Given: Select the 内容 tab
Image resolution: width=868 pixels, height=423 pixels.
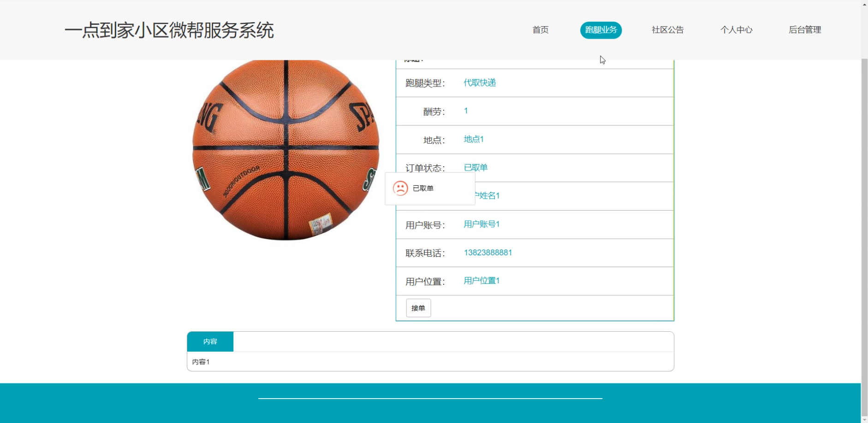Looking at the screenshot, I should pyautogui.click(x=210, y=341).
